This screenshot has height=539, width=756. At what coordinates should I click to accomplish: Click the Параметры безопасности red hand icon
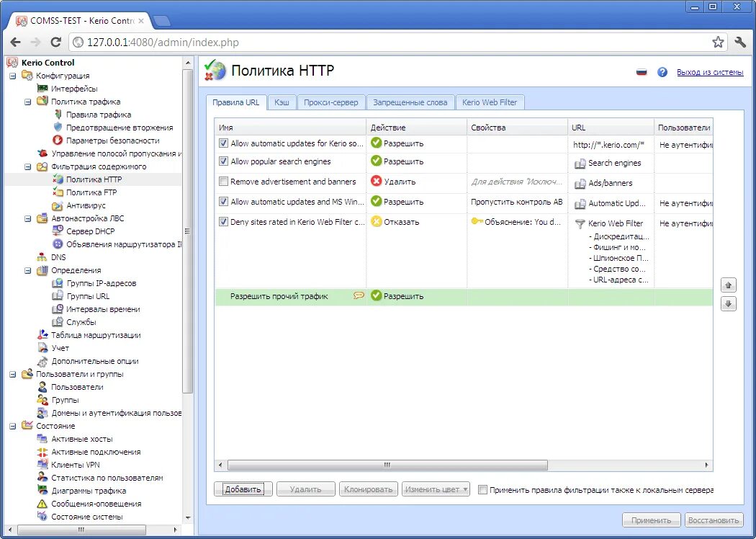coord(58,141)
